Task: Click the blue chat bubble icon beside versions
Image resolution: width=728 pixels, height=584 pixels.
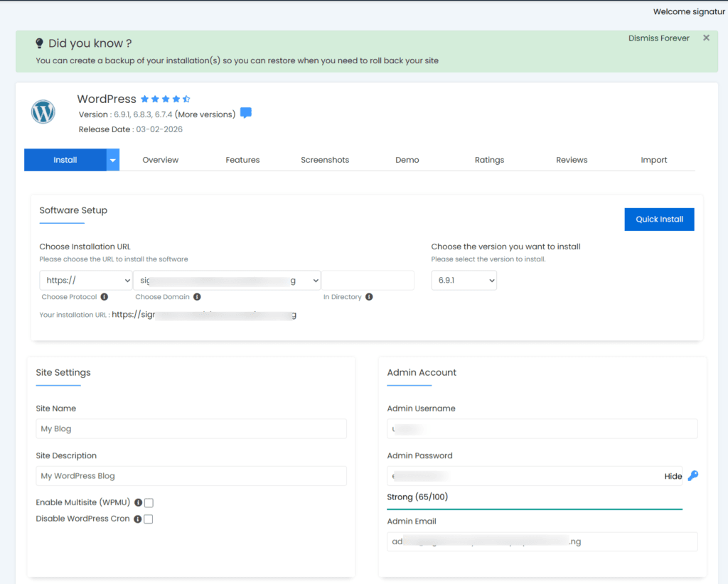Action: [246, 114]
